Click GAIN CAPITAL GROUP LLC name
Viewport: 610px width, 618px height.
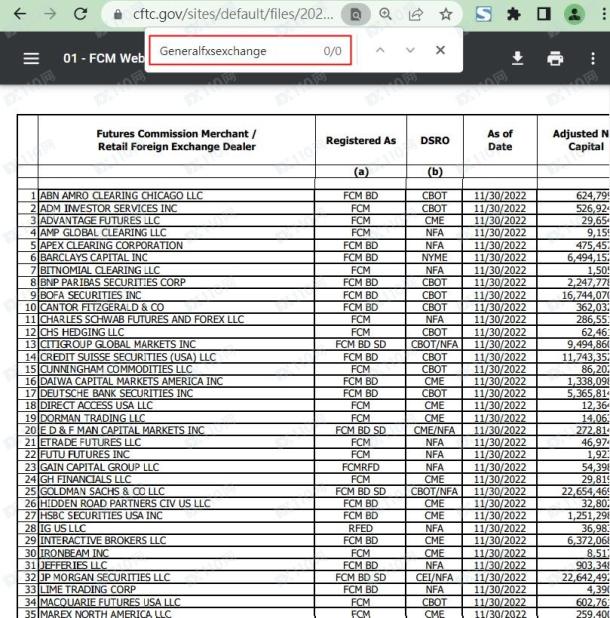100,467
